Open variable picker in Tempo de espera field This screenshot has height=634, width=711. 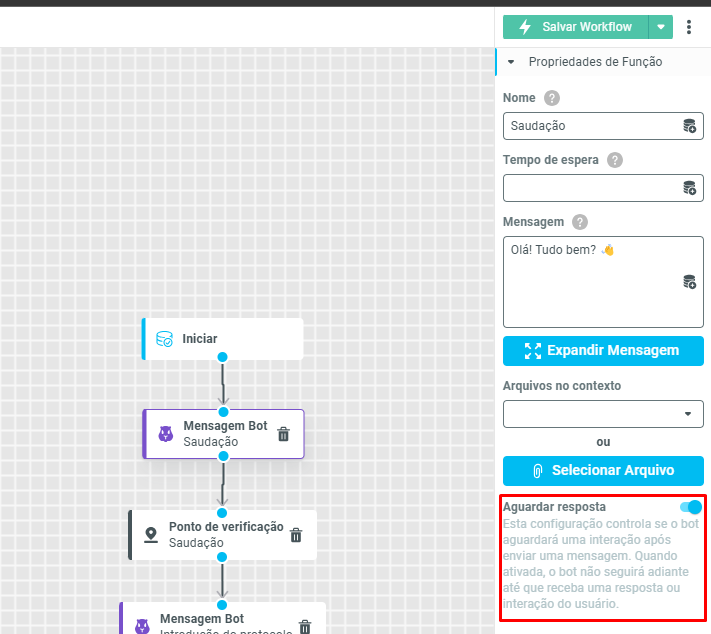tap(689, 188)
